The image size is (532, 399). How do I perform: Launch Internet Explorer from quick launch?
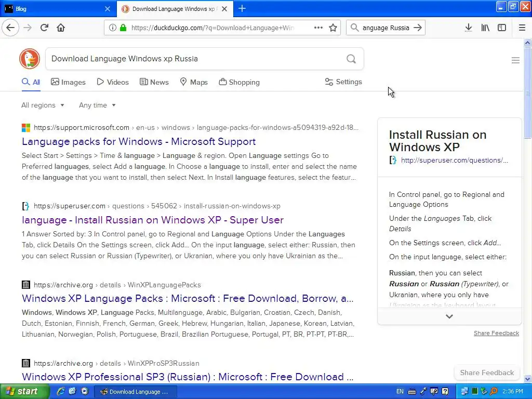pyautogui.click(x=61, y=391)
